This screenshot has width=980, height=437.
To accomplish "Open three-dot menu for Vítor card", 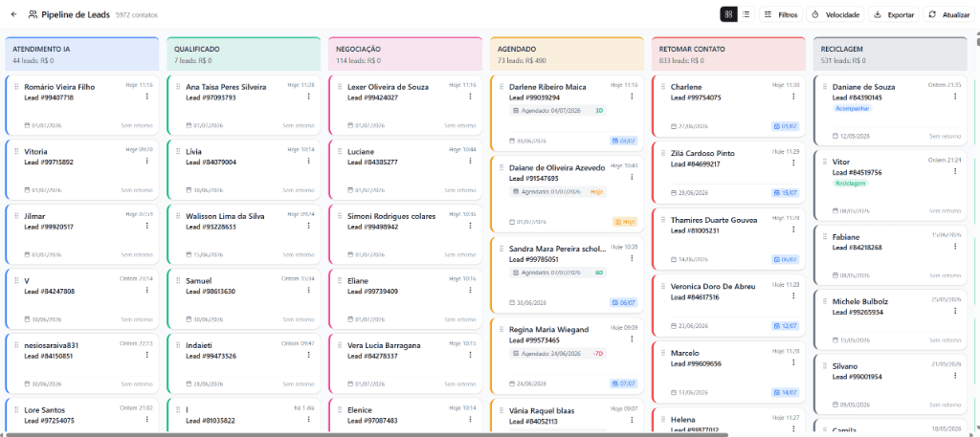I will coord(955,171).
